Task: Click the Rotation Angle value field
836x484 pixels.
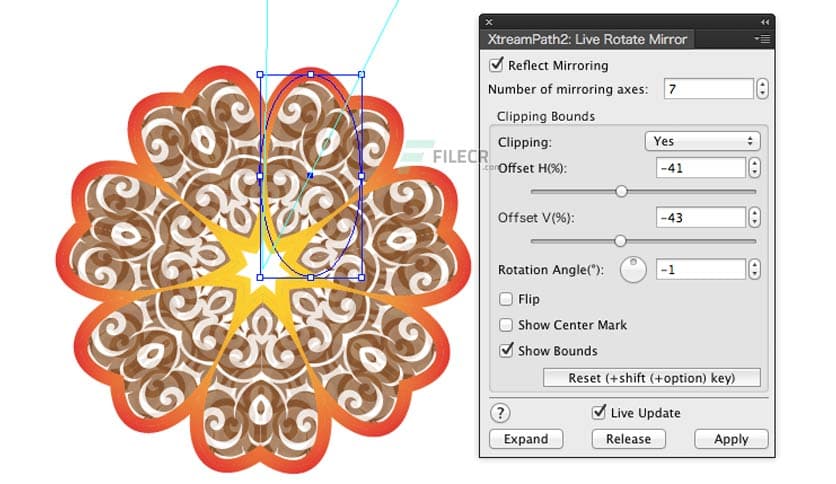Action: coord(701,270)
